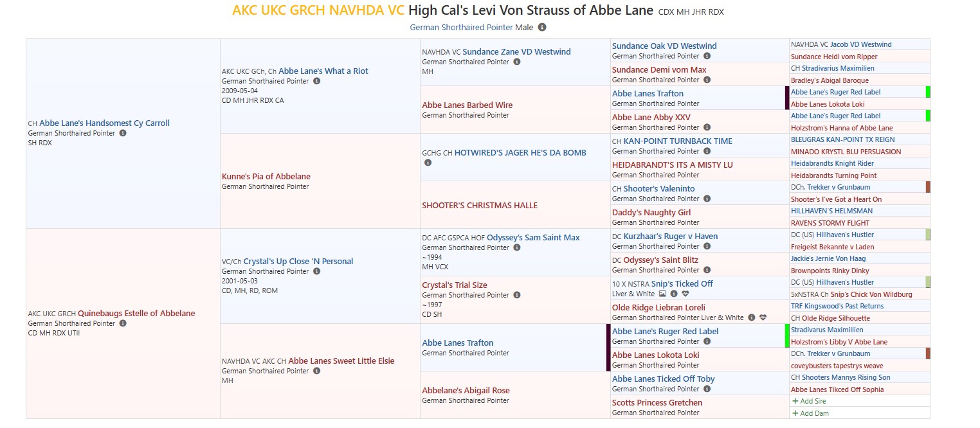Open photo icon for Snip's Ticked Off
Screen dimensions: 980x428
pos(662,294)
